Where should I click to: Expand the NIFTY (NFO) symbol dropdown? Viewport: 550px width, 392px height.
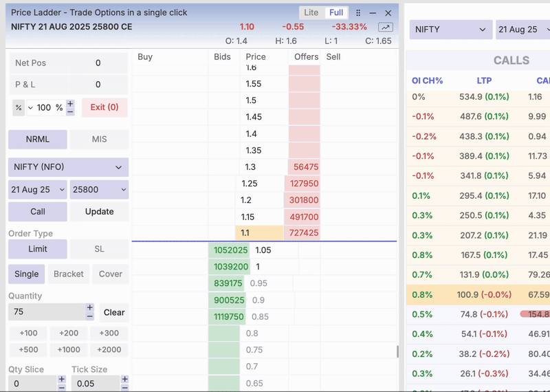click(68, 167)
